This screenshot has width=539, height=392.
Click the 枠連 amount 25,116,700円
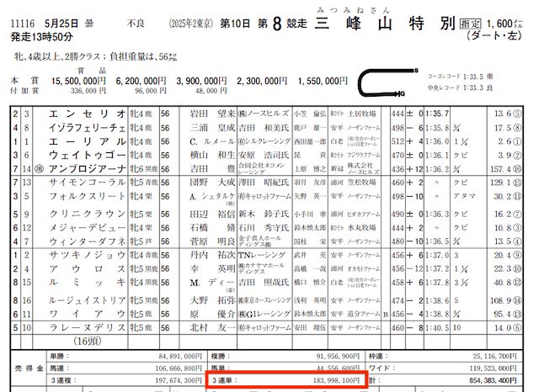pyautogui.click(x=494, y=357)
